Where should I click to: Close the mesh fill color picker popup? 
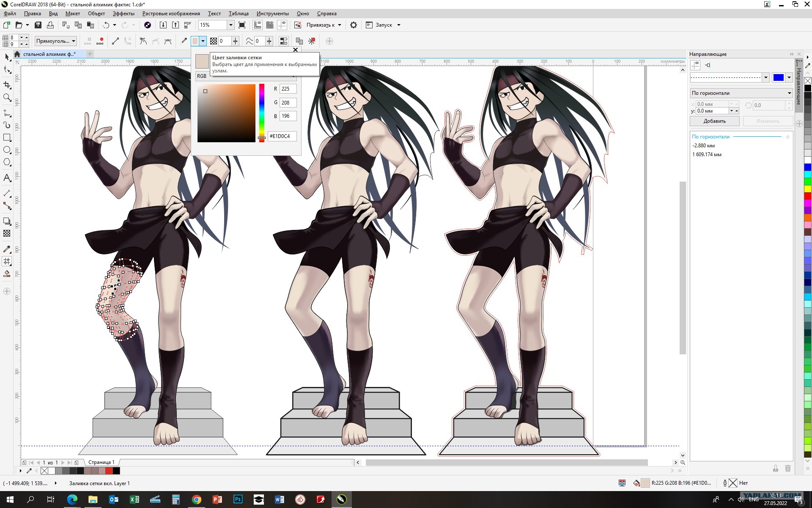coord(295,50)
